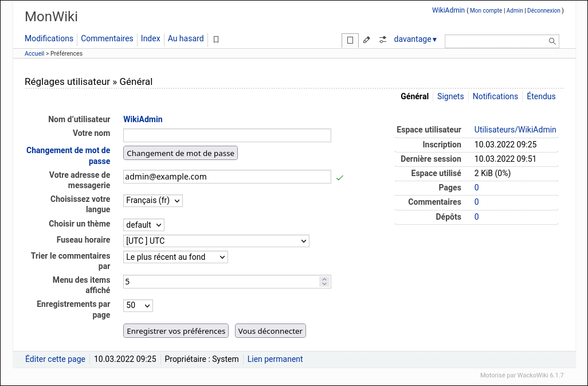Click the green email verified checkmark

[x=339, y=178]
